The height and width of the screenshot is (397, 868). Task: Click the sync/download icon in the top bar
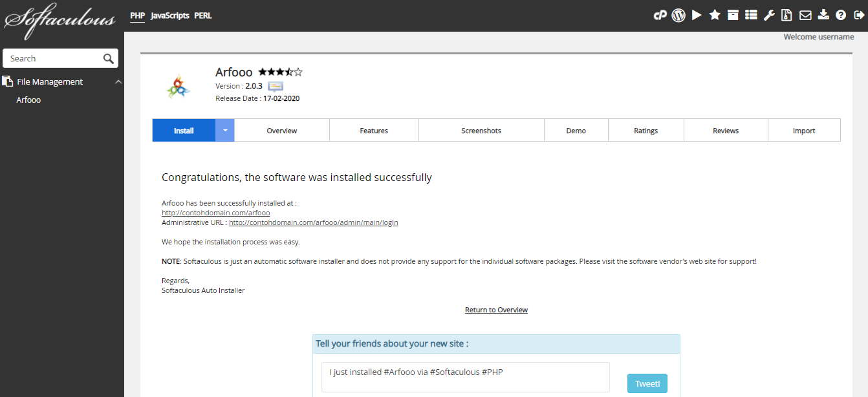tap(823, 15)
